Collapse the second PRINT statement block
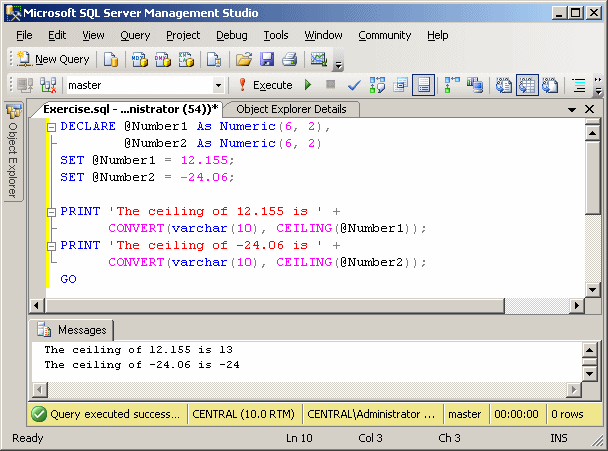 (x=52, y=246)
